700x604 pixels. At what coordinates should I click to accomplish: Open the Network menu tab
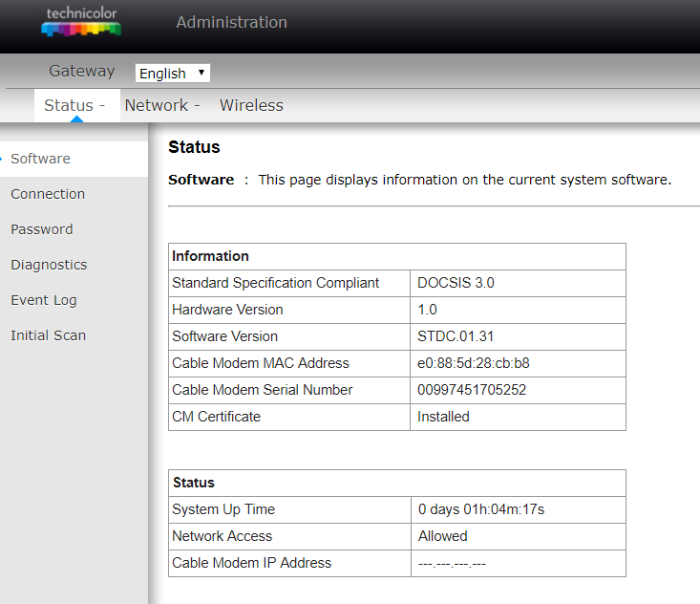pyautogui.click(x=162, y=105)
